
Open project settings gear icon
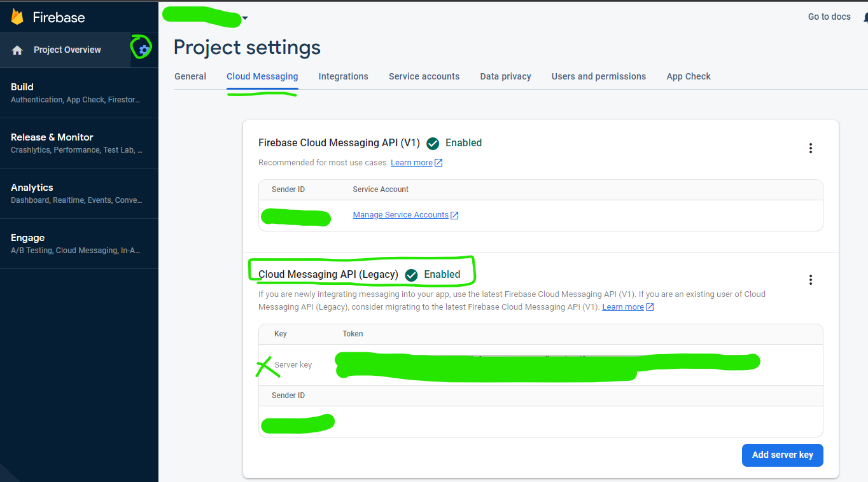(x=144, y=49)
